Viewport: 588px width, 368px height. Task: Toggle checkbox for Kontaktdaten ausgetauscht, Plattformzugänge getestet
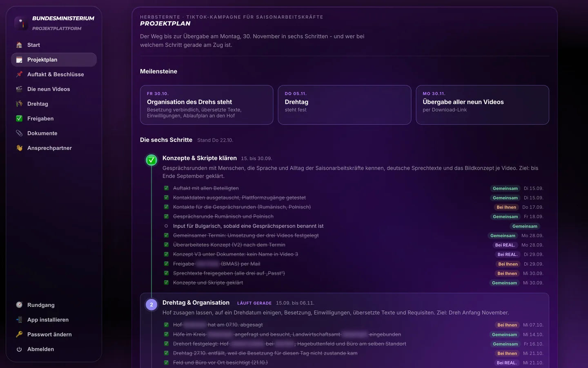point(166,197)
